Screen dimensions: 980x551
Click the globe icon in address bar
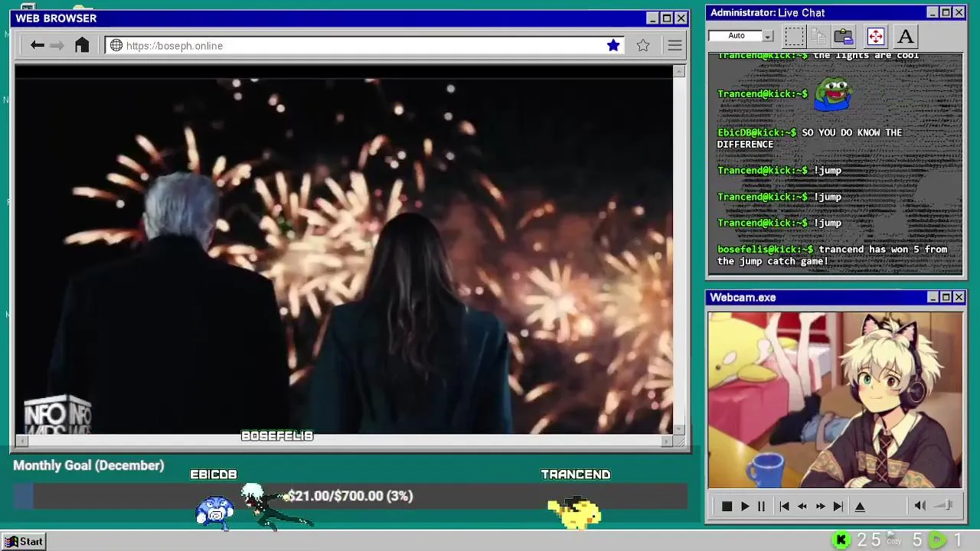(x=116, y=45)
